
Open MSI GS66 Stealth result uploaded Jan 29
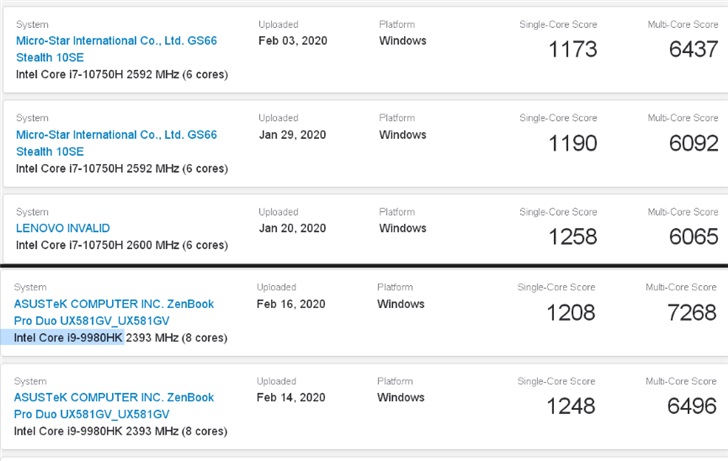pos(116,135)
